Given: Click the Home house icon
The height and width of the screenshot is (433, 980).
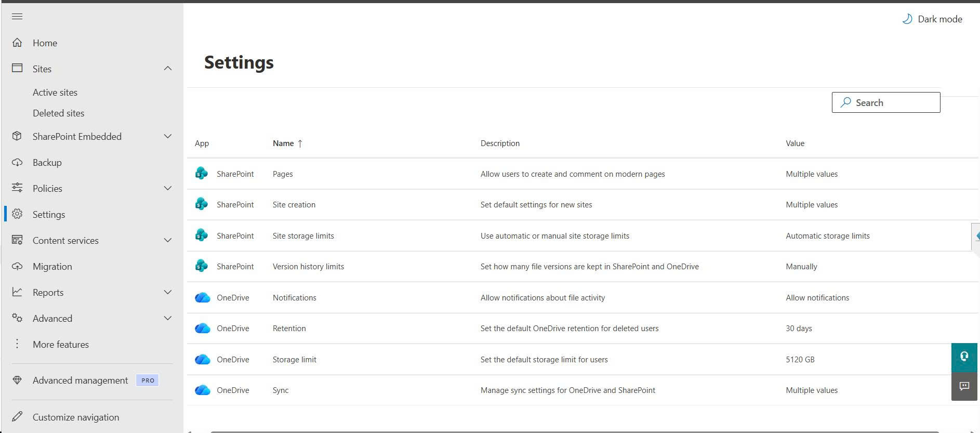Looking at the screenshot, I should click(x=17, y=43).
